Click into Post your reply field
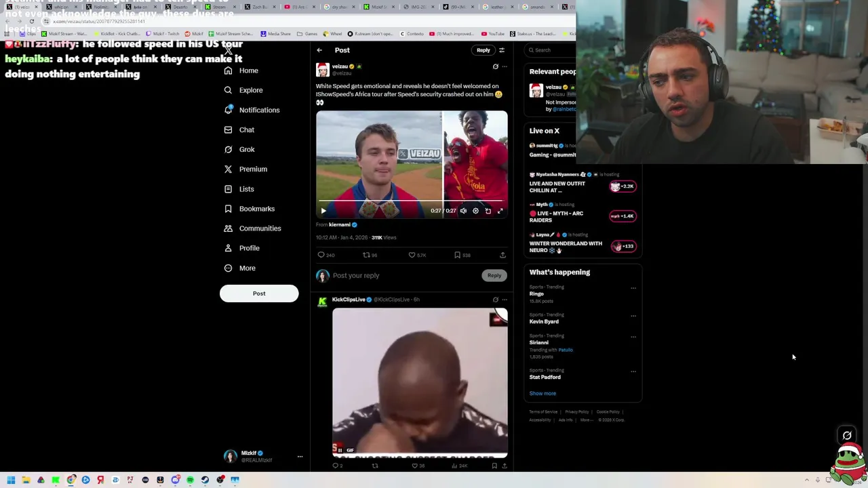 pos(406,275)
